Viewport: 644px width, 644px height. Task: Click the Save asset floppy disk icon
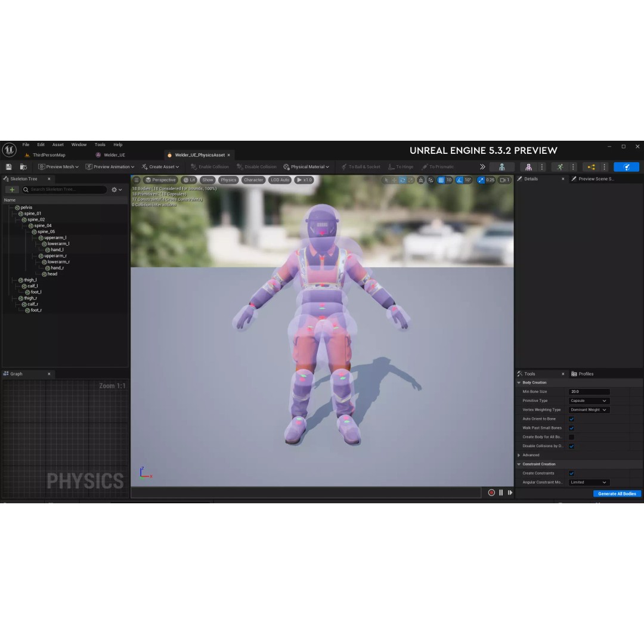pyautogui.click(x=8, y=167)
